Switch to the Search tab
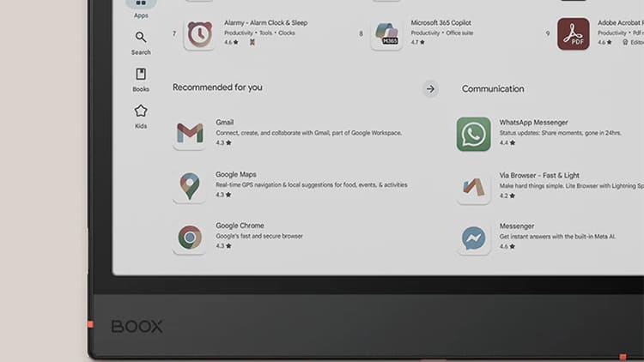Screen dimensions: 644x362 click(x=141, y=43)
